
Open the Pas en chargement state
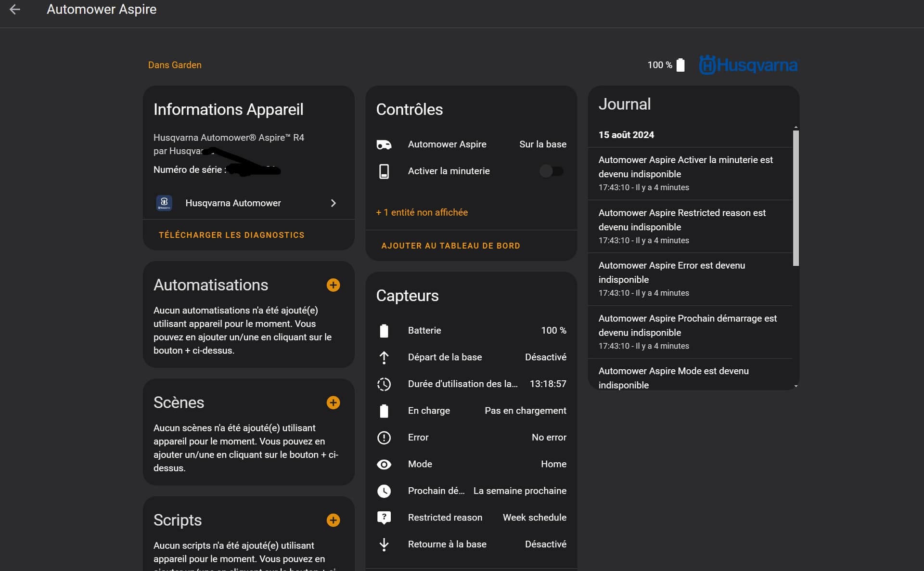point(526,411)
